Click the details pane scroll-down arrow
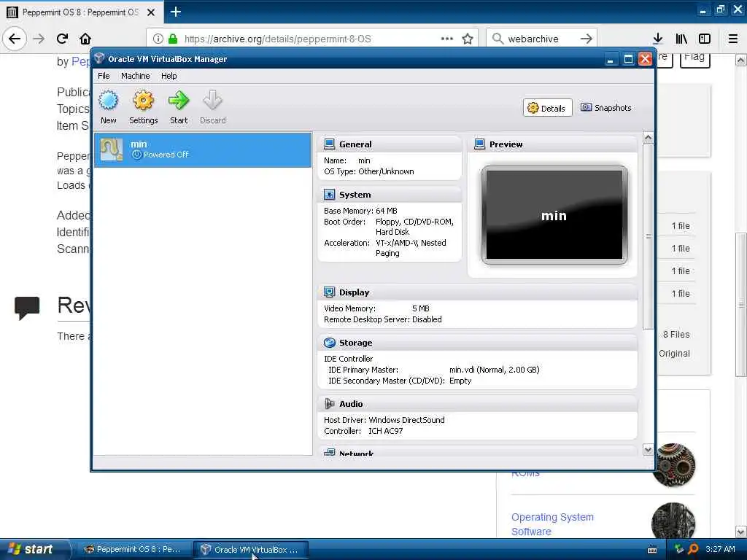747x560 pixels. (x=648, y=450)
